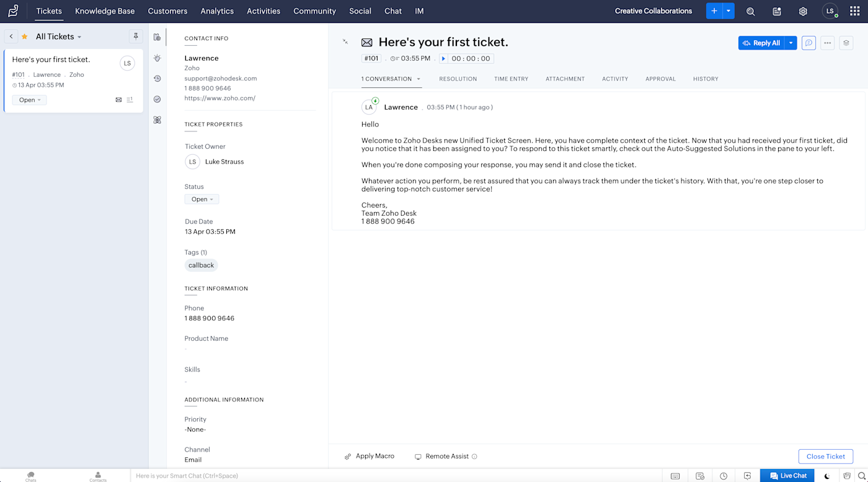Go to Knowledge Base module
The height and width of the screenshot is (482, 868).
105,11
